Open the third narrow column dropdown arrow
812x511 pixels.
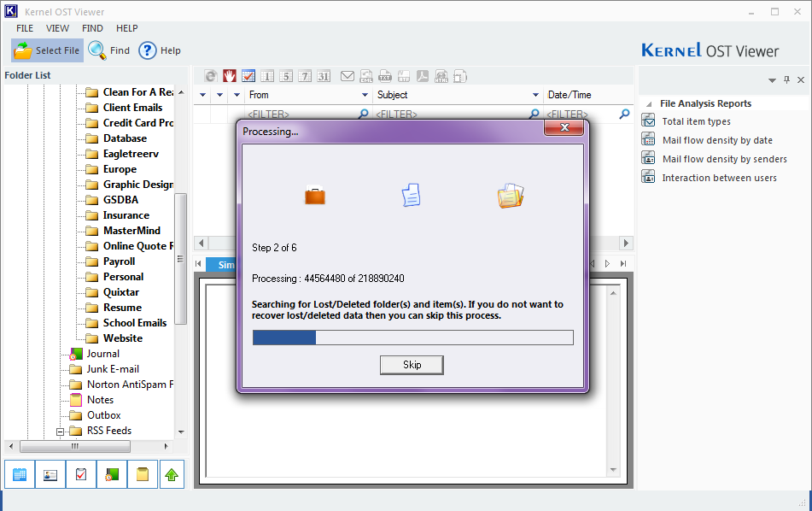pyautogui.click(x=237, y=95)
